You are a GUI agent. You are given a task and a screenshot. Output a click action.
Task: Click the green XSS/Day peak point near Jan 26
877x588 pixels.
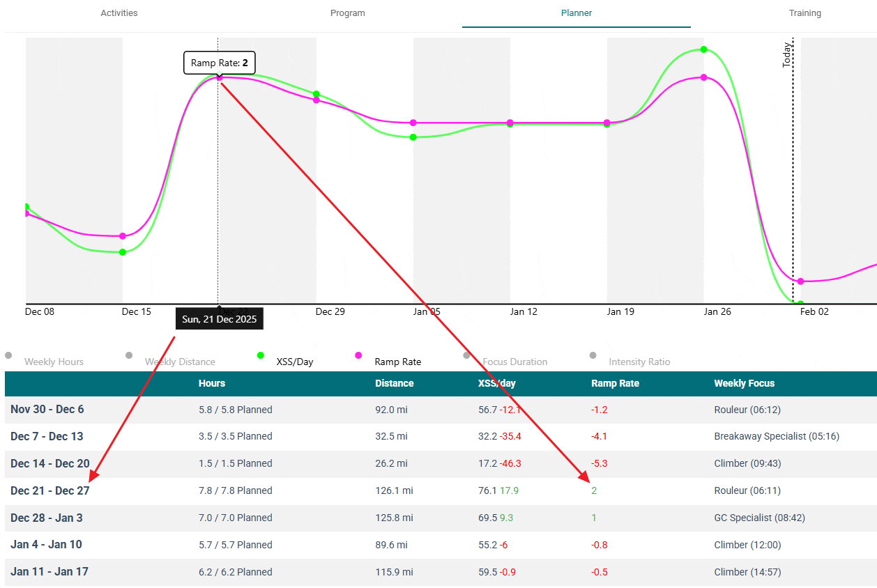[x=703, y=49]
